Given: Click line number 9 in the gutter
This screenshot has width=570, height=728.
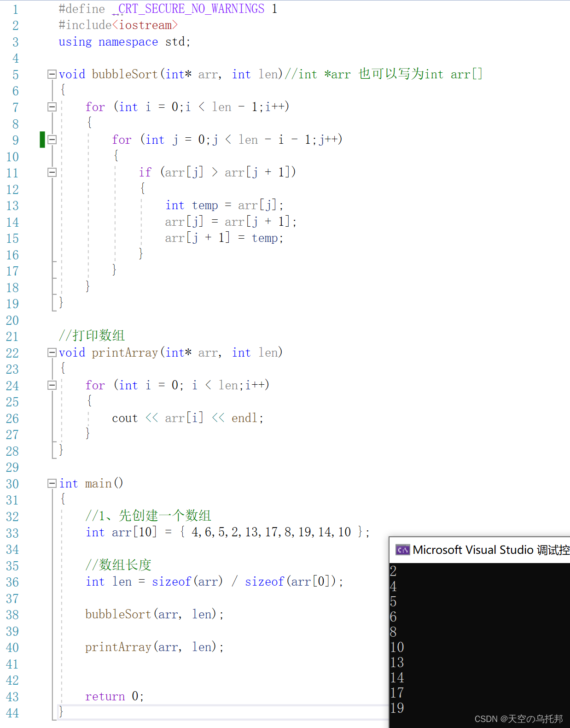Looking at the screenshot, I should 16,140.
